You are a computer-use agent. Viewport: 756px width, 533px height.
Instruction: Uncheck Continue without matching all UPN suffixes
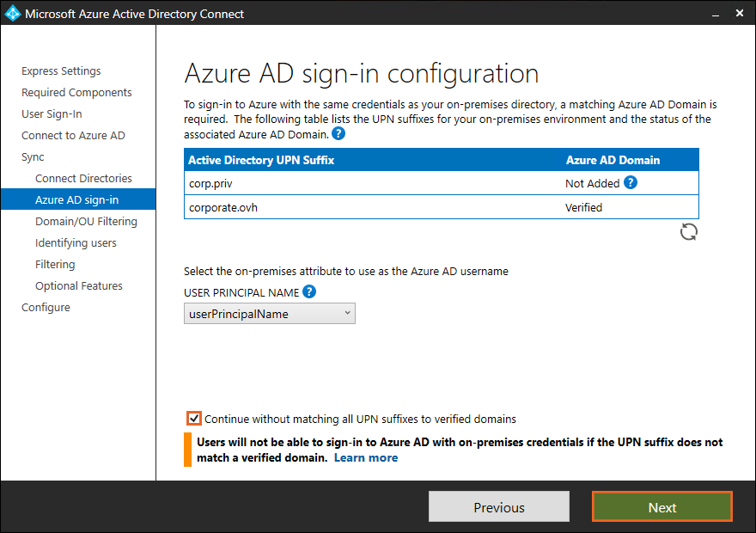(193, 419)
